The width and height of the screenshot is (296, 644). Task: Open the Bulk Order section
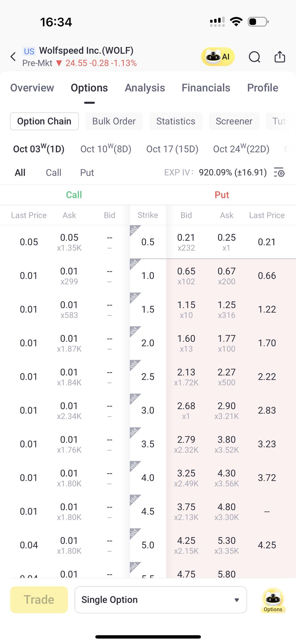(114, 121)
